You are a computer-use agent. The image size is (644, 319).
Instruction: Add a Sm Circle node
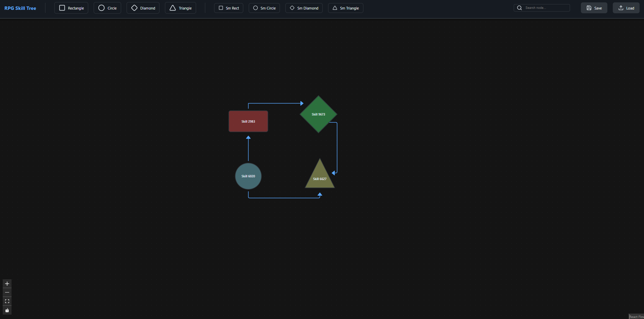pyautogui.click(x=264, y=8)
